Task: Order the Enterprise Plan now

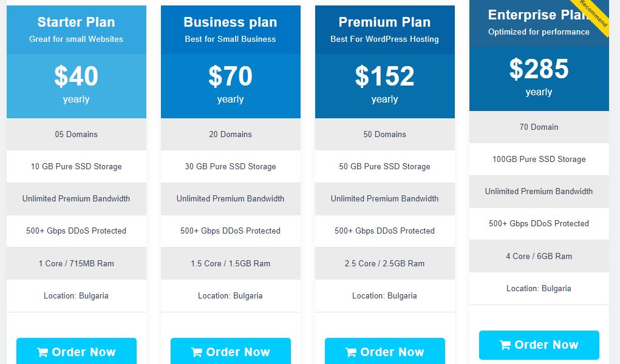Action: (x=539, y=345)
